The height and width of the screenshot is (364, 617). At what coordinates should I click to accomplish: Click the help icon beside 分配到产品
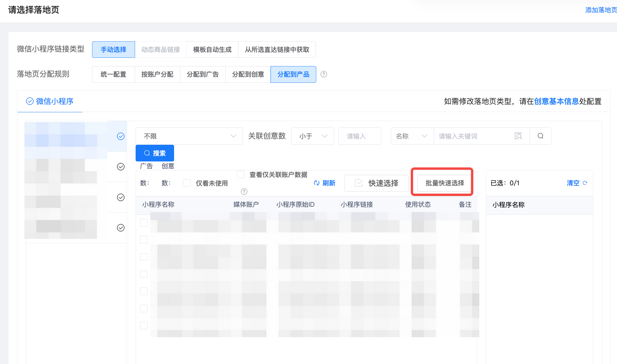click(x=324, y=74)
